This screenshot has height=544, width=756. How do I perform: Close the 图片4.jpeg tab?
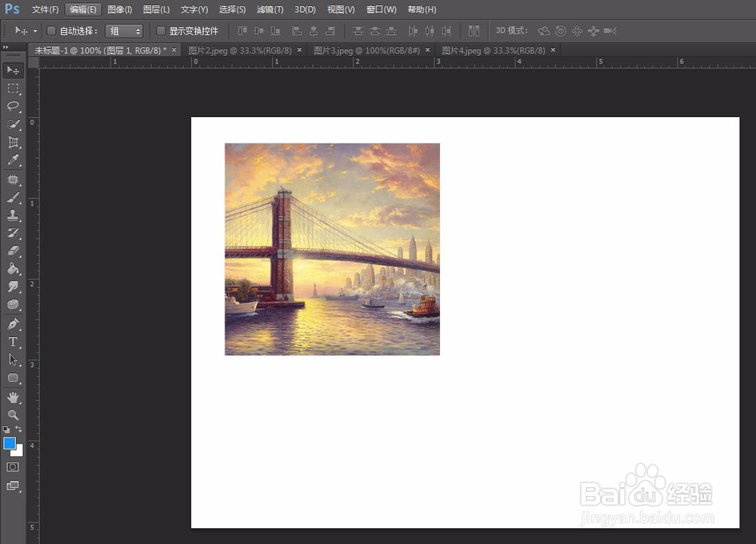coord(553,50)
